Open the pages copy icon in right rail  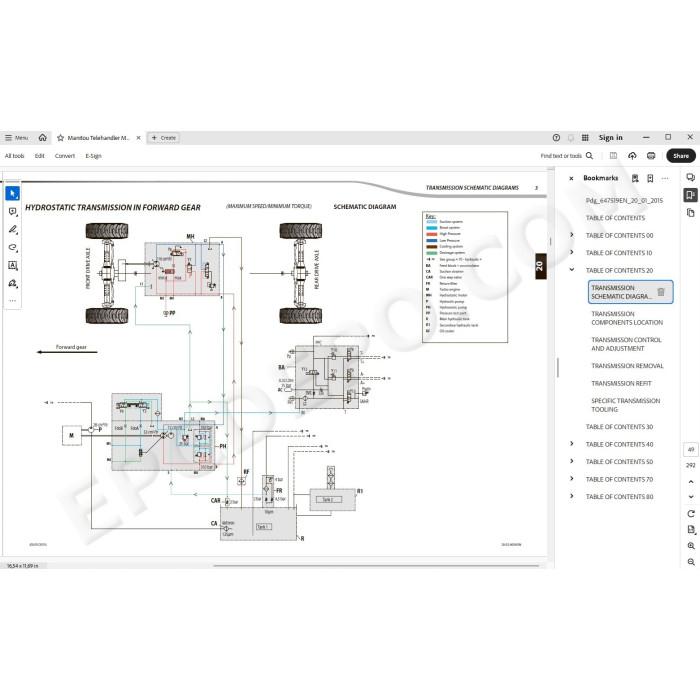click(x=691, y=212)
